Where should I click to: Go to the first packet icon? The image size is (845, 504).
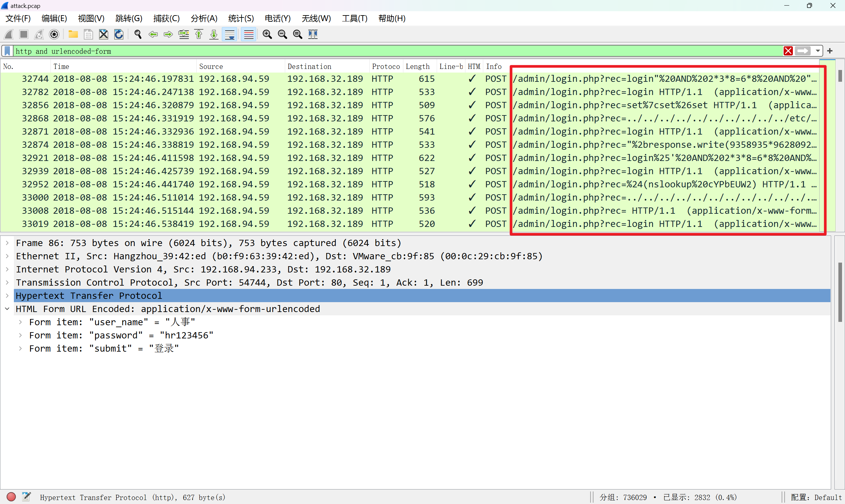[199, 34]
